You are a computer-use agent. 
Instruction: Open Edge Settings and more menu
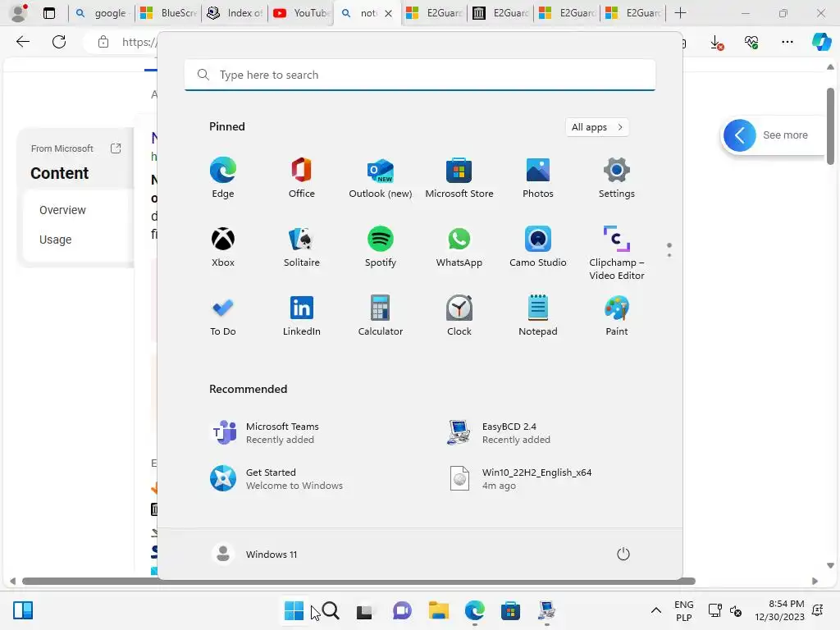(x=787, y=42)
